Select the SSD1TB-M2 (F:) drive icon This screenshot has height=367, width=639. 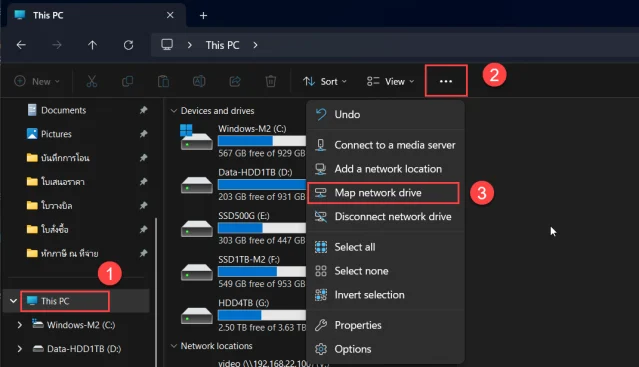pyautogui.click(x=196, y=272)
